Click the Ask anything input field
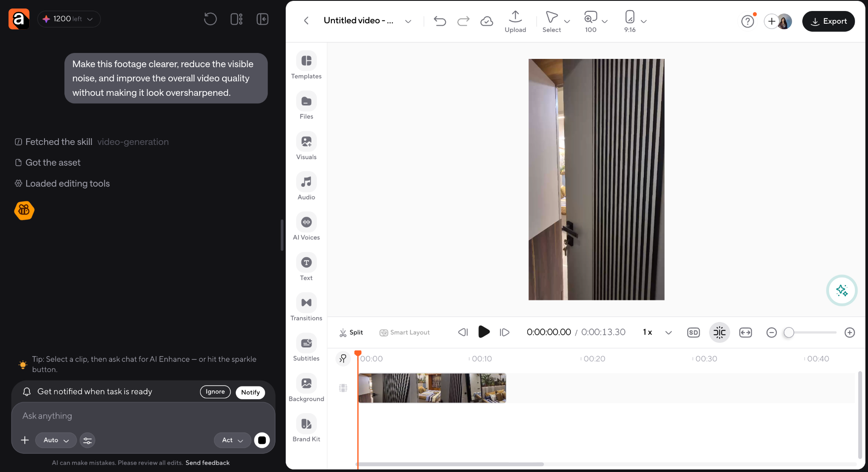868x472 pixels. click(143, 416)
